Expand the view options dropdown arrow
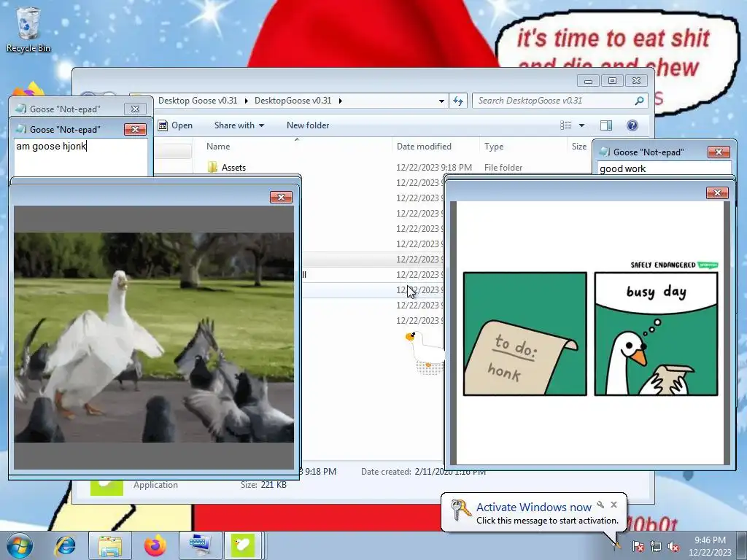 [x=581, y=125]
